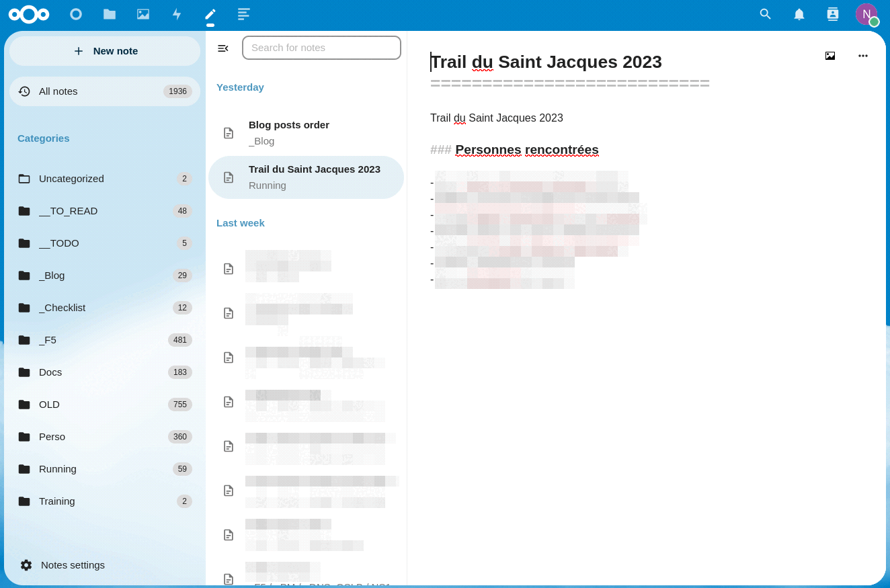The width and height of the screenshot is (890, 588).
Task: Select the Running category
Action: click(58, 469)
